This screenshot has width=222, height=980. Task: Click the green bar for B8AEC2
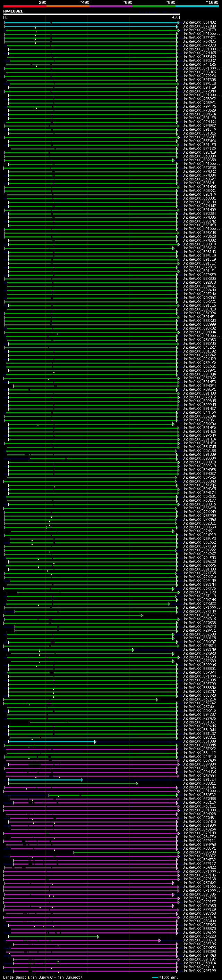pyautogui.click(x=114, y=795)
